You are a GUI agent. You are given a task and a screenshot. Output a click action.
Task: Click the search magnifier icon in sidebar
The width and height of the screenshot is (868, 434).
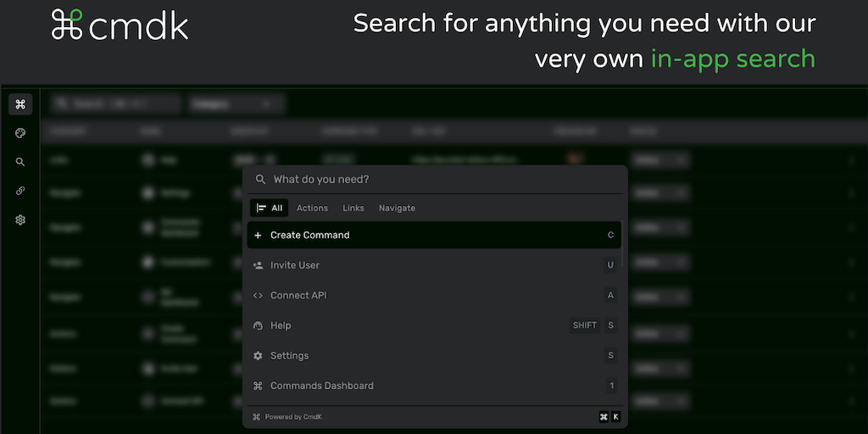coord(20,162)
